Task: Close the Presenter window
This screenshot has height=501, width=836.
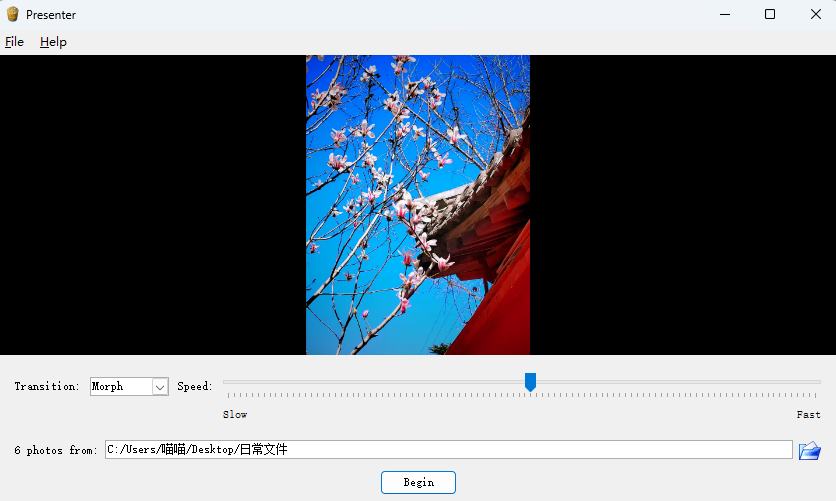Action: 815,14
